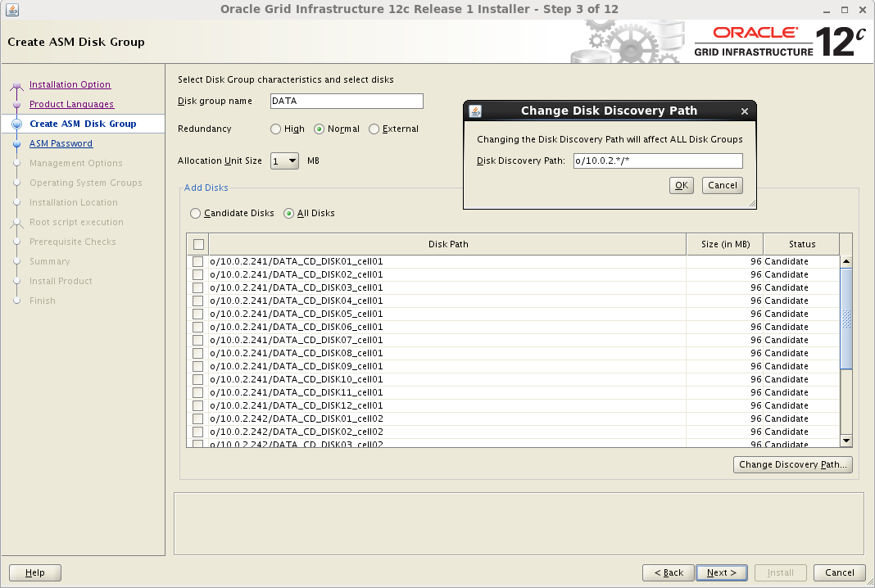
Task: Open the Allocation Unit Size dropdown
Action: [284, 161]
